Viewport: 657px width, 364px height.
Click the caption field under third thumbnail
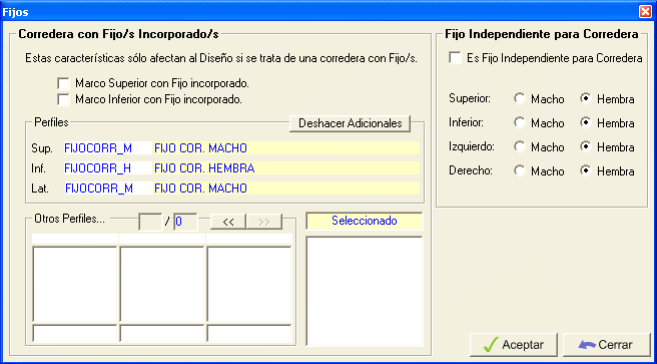click(x=249, y=333)
